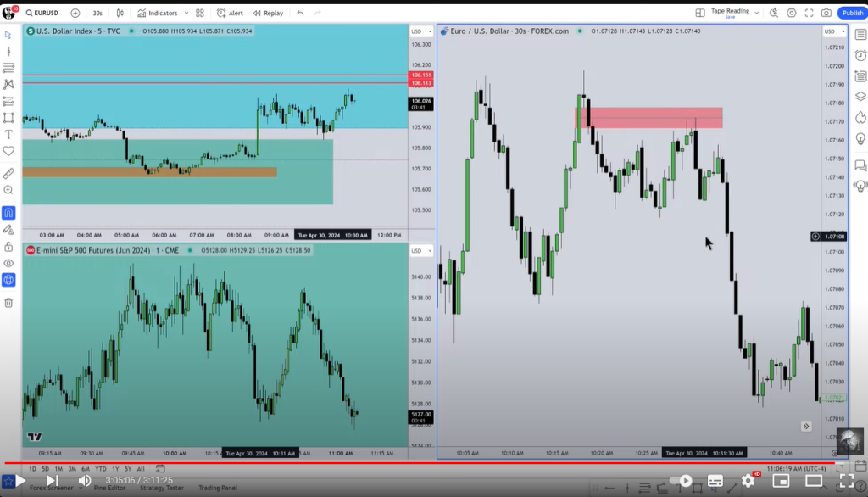The height and width of the screenshot is (497, 868).
Task: Expand the Tape Reading layout menu
Action: (x=757, y=13)
